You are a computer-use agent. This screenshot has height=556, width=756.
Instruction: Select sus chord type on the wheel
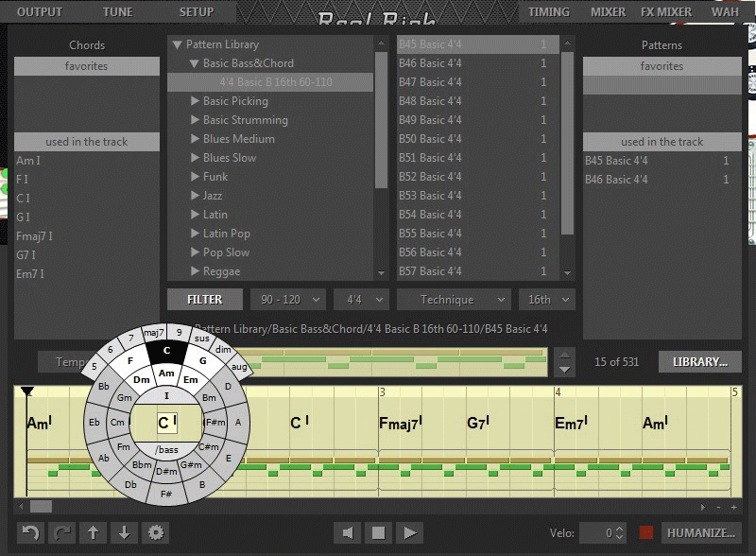point(202,339)
